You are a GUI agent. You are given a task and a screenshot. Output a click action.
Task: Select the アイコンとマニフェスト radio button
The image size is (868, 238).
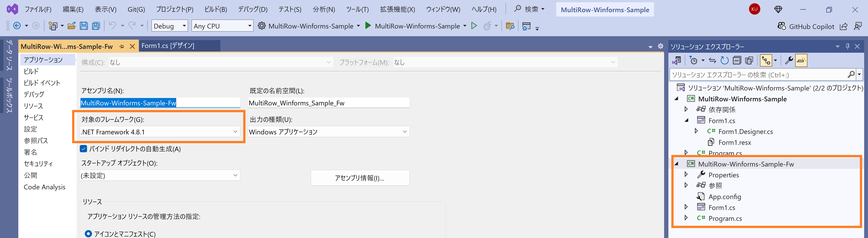[x=88, y=234]
